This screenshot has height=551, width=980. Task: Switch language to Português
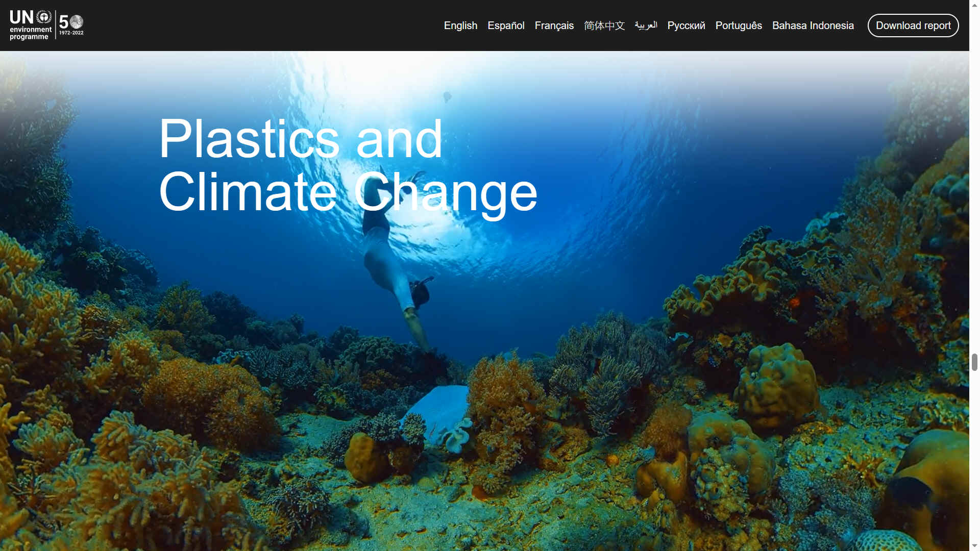(739, 26)
